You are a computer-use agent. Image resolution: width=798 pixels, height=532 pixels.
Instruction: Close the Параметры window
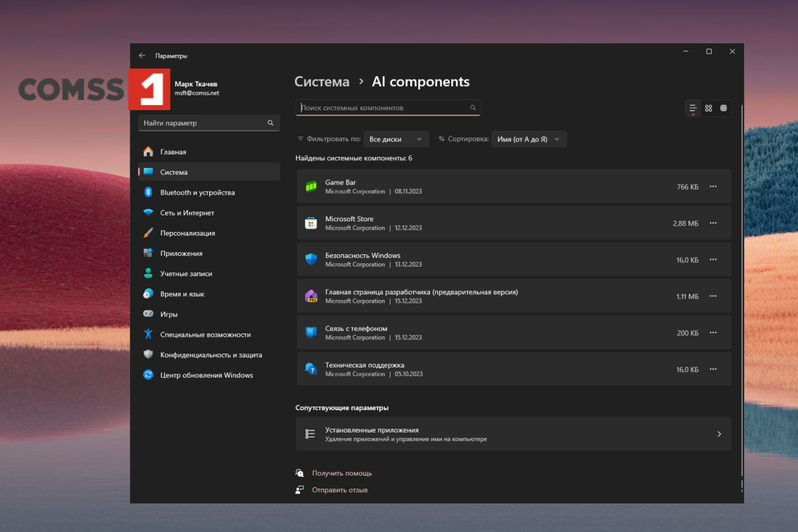tap(733, 52)
